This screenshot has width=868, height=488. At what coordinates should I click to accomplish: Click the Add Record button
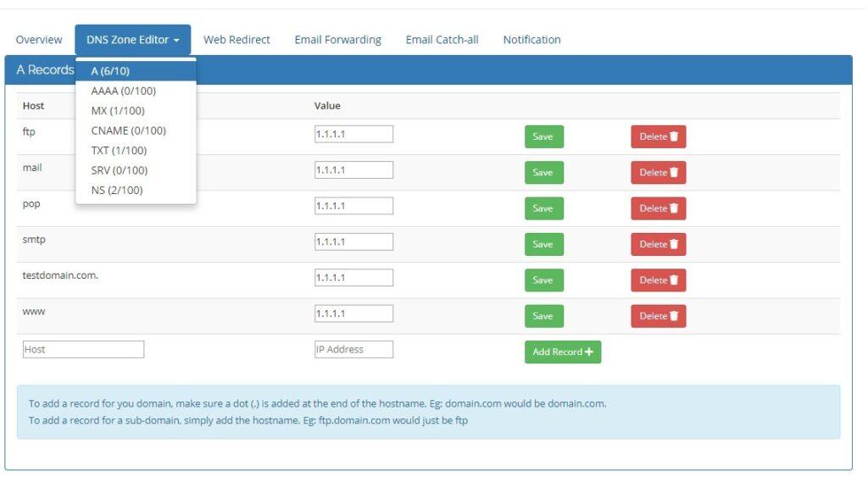click(x=563, y=352)
